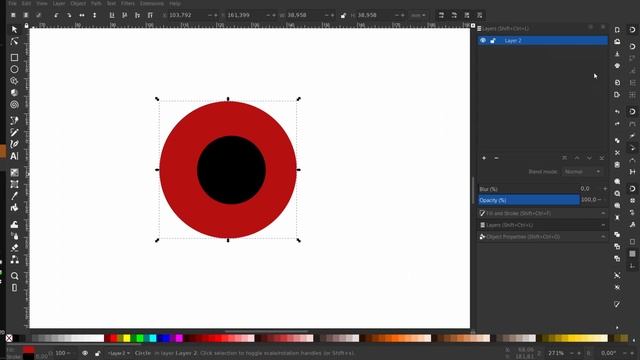Screen dimensions: 640x360
Task: Expand Object Properties panel
Action: click(542, 237)
